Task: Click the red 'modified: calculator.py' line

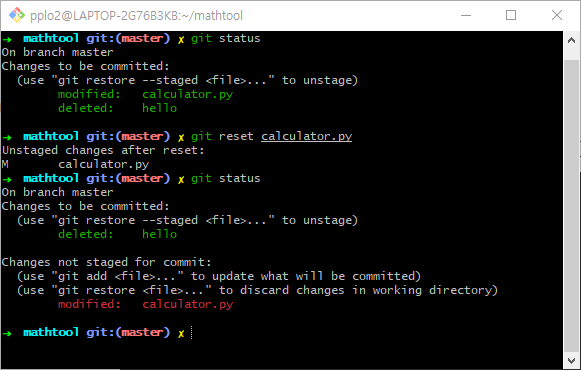Action: pyautogui.click(x=145, y=304)
